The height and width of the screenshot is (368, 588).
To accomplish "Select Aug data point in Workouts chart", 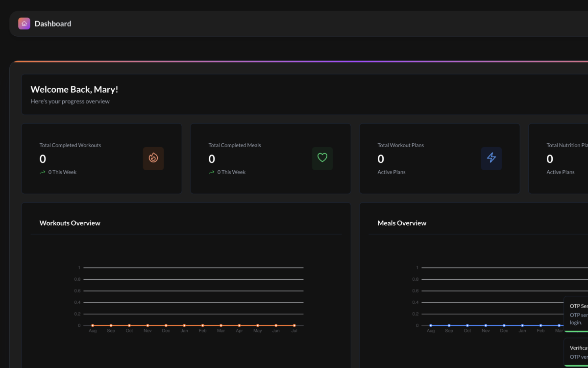I will [x=93, y=325].
